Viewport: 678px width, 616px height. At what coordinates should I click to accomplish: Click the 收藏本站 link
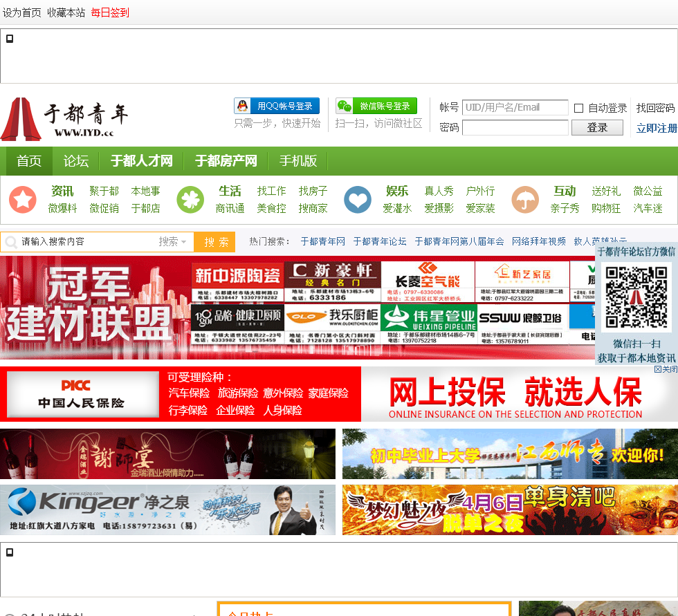pyautogui.click(x=66, y=12)
